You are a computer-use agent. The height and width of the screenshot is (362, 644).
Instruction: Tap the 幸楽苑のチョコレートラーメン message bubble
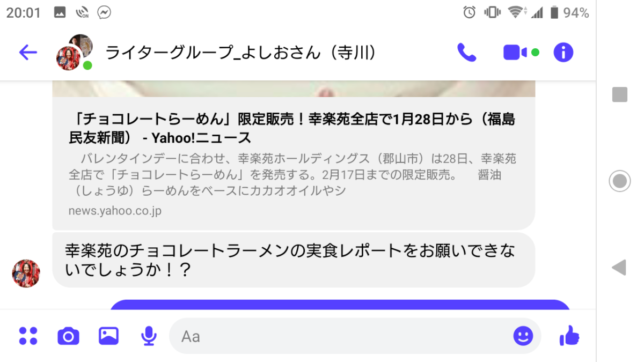click(x=294, y=260)
